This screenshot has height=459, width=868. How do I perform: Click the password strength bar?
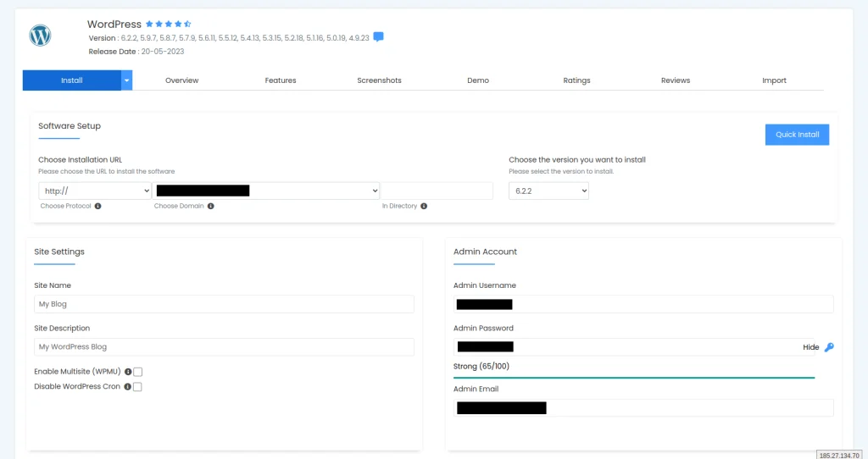click(x=634, y=378)
